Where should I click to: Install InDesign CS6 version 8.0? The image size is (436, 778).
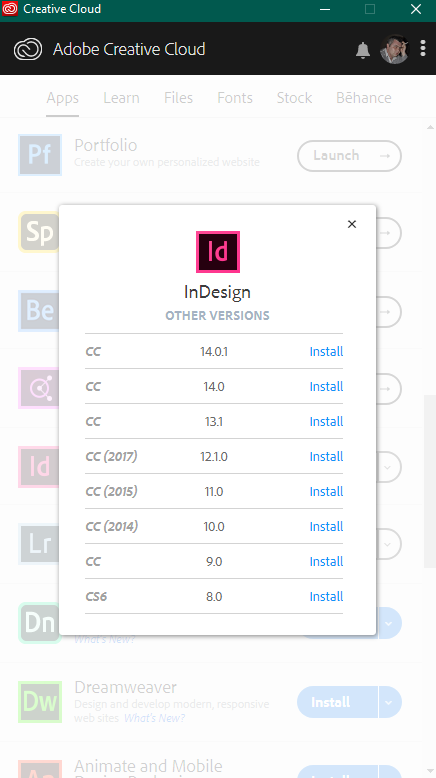click(x=326, y=596)
